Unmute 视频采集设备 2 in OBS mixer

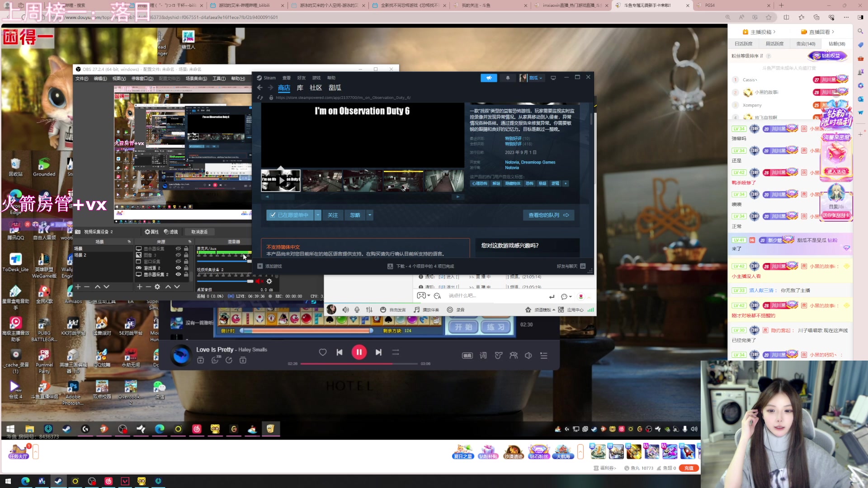coord(259,281)
